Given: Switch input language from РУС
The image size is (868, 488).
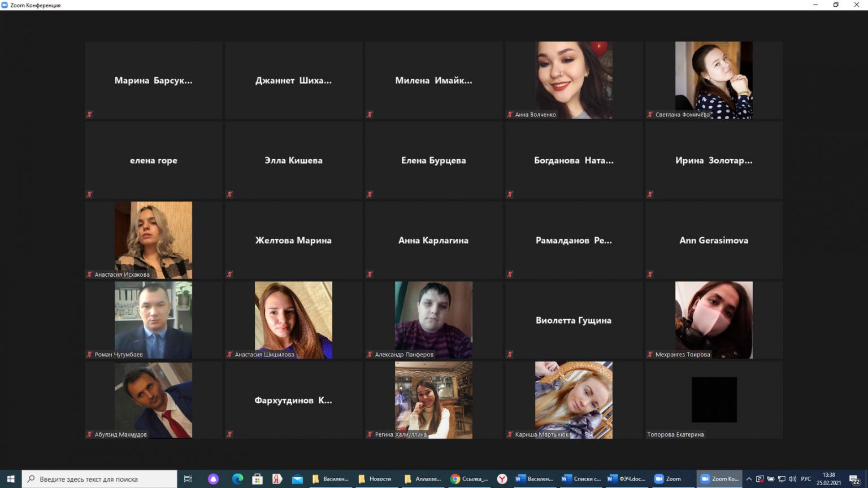Looking at the screenshot, I should tap(806, 479).
